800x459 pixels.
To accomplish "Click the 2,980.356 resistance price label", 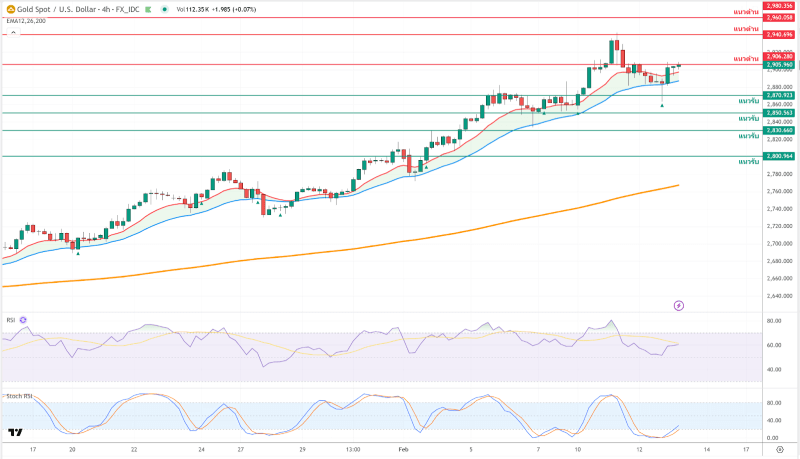I will [779, 6].
